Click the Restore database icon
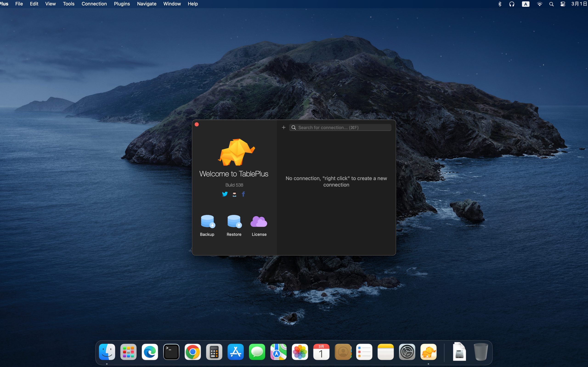 [x=234, y=221]
